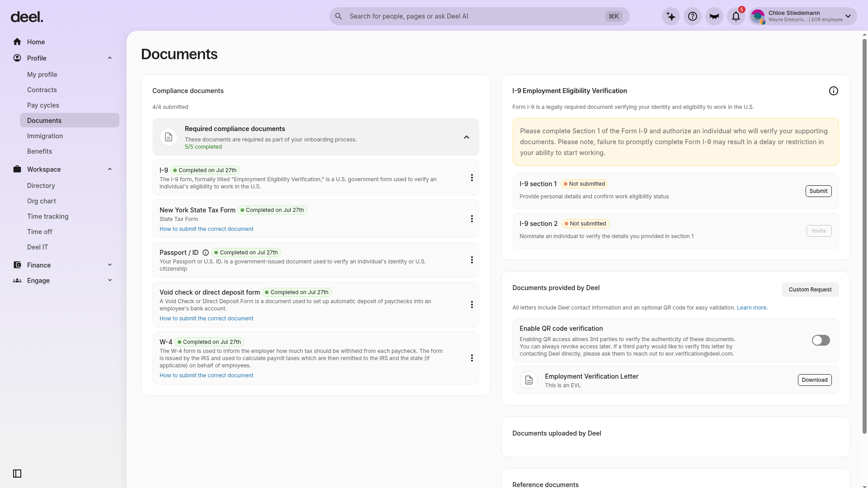
Task: Open Void check how-to-submit link
Action: coord(206,319)
